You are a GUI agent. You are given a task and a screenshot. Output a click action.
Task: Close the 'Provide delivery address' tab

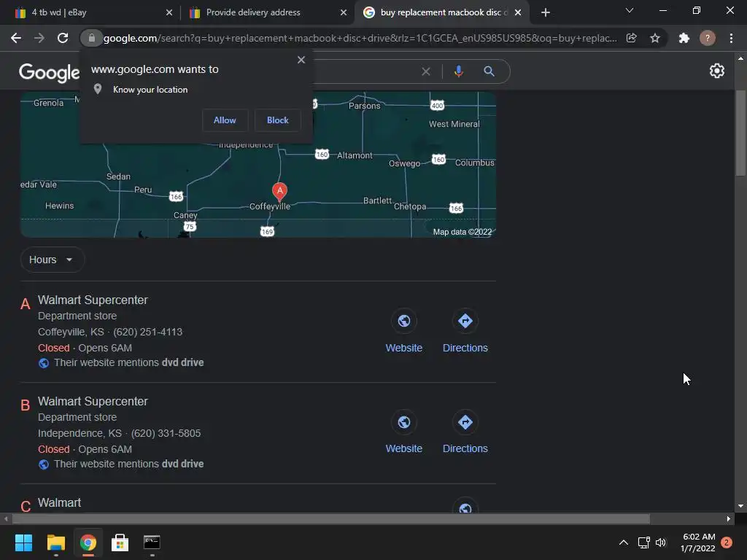pyautogui.click(x=344, y=12)
